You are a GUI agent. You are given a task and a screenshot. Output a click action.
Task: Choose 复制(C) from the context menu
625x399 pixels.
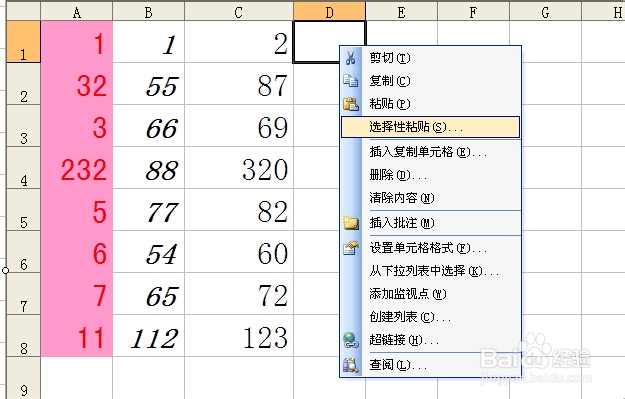(430, 81)
